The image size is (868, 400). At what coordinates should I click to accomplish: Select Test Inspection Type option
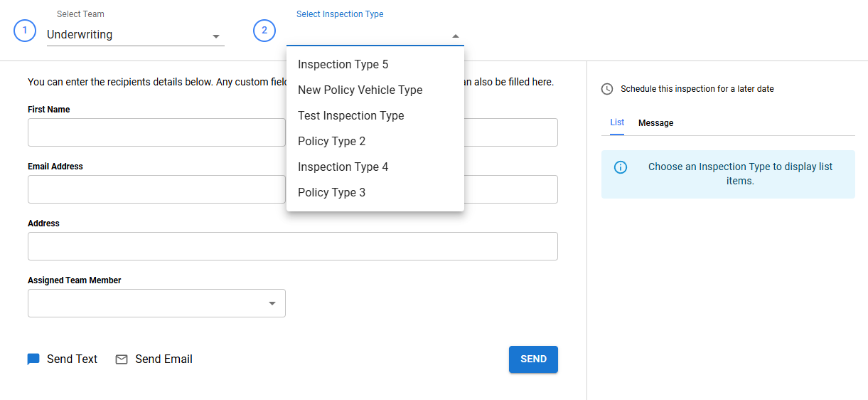point(375,116)
